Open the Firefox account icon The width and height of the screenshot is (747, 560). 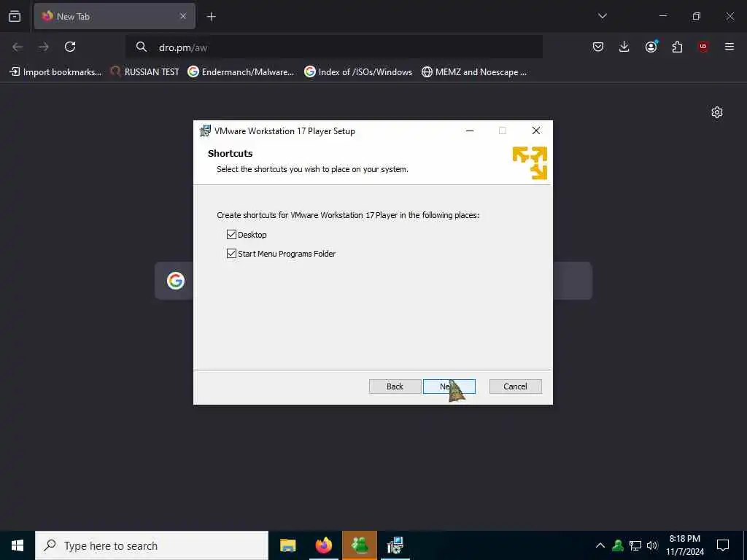tap(651, 47)
